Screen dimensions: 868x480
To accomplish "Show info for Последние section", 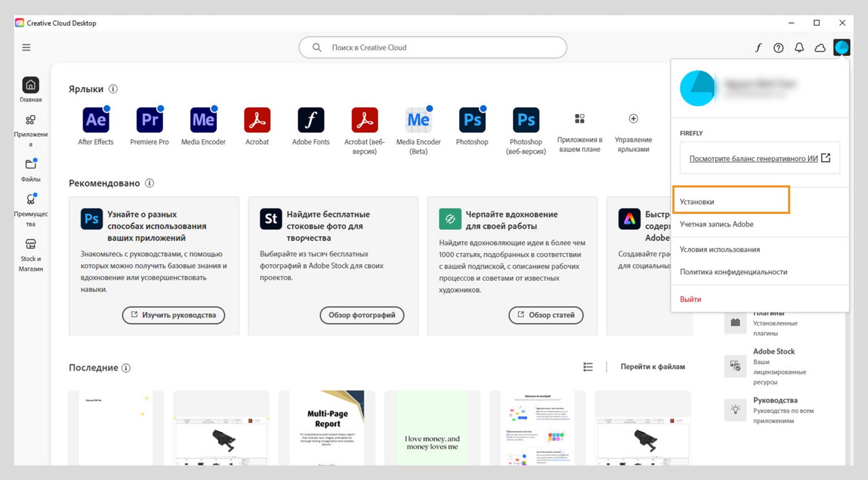I will 126,368.
